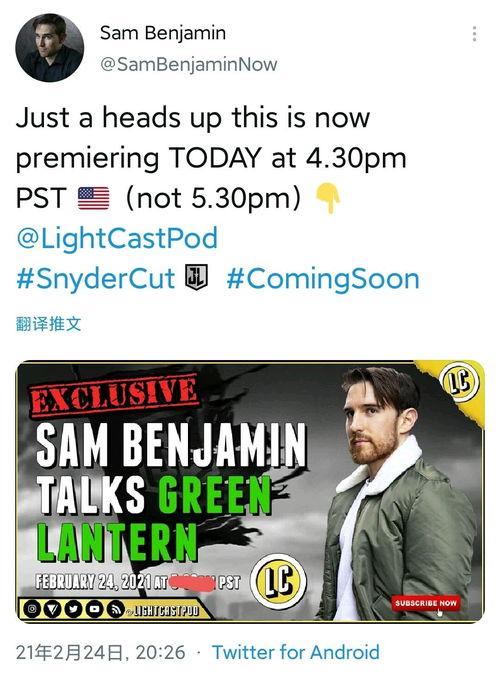This screenshot has height=678, width=500.
Task: Open the #ComingSoon hashtag
Action: point(323,278)
